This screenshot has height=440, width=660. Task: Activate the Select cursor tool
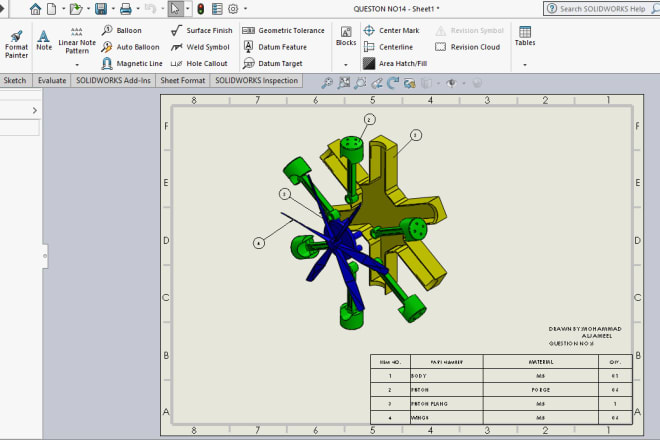point(175,9)
